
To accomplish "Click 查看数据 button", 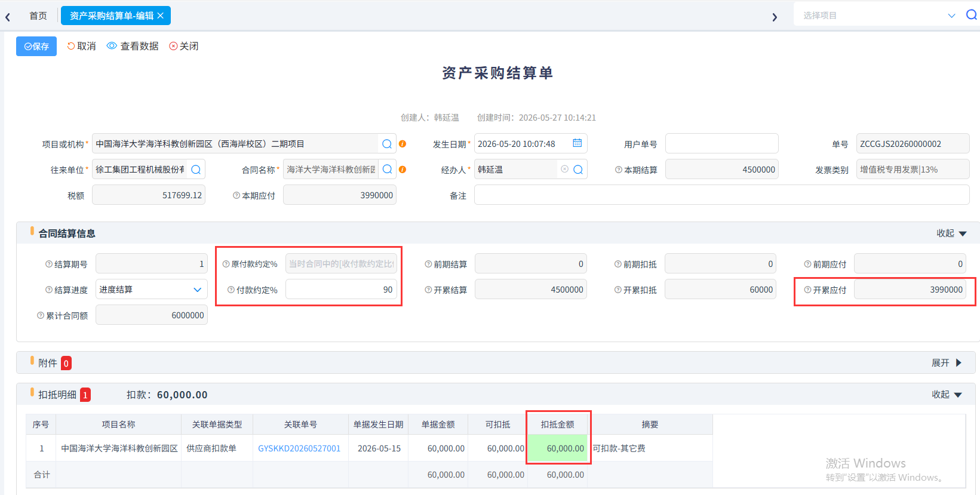I will click(x=133, y=46).
